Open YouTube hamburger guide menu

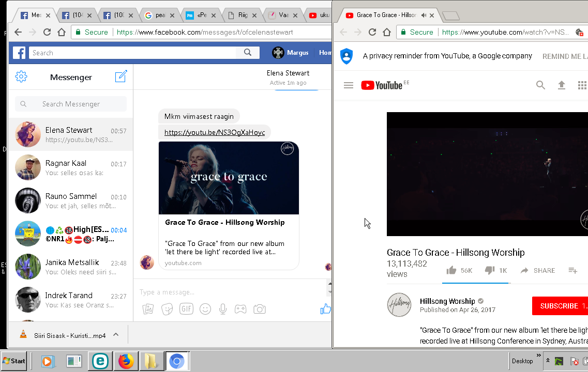(349, 85)
